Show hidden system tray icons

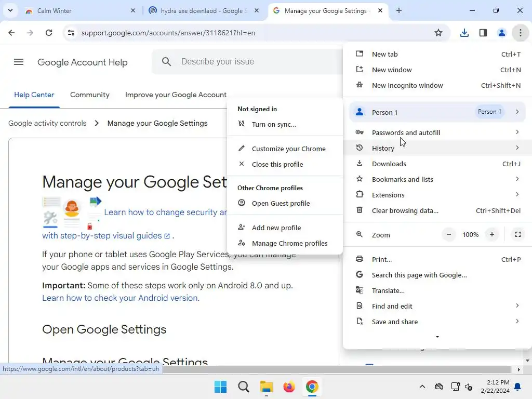pos(422,387)
